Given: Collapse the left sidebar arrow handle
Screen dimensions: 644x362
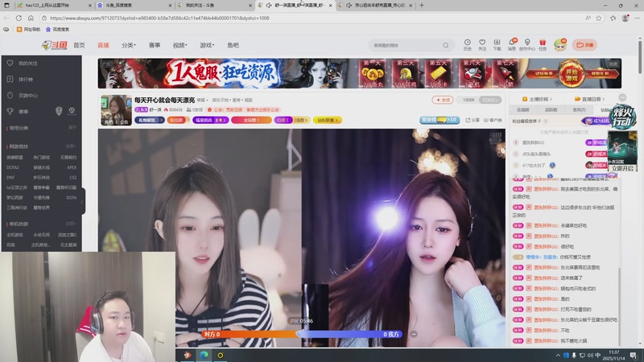Looking at the screenshot, I should (82, 202).
